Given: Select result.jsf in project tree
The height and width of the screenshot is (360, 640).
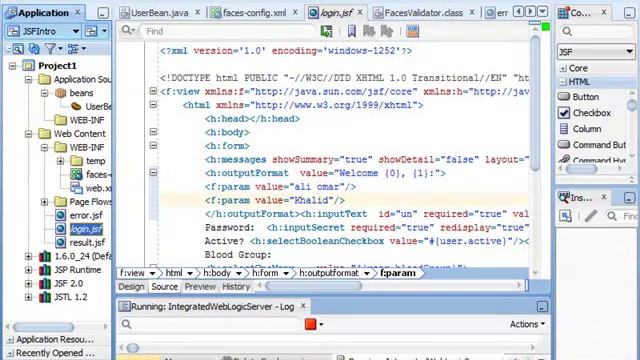Looking at the screenshot, I should coord(87,243).
